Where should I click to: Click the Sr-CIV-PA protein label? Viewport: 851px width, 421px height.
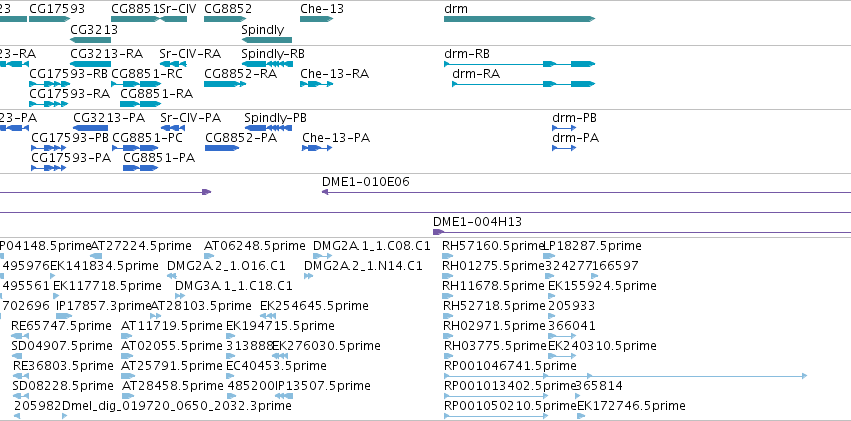pyautogui.click(x=191, y=118)
